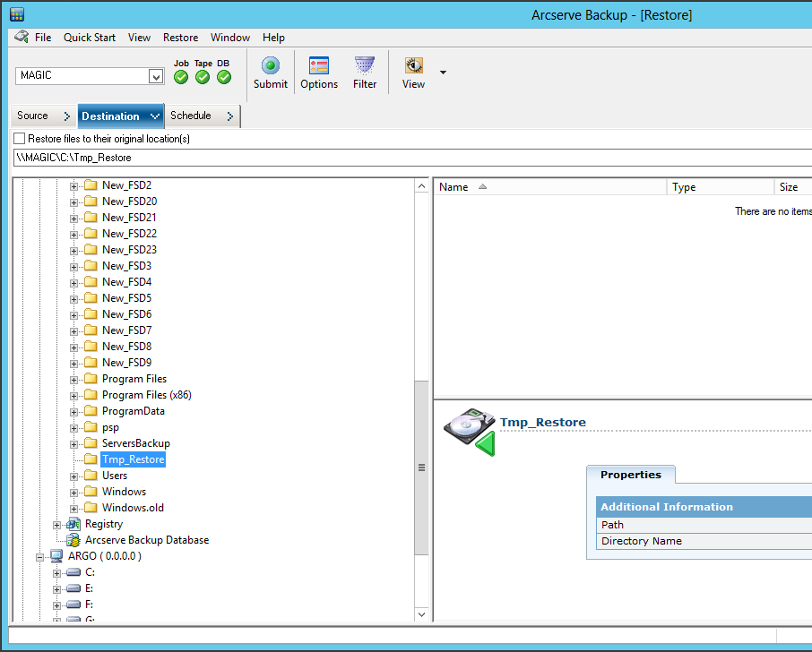Screen dimensions: 812x652
Task: Click the Directory Name row
Action: (704, 541)
